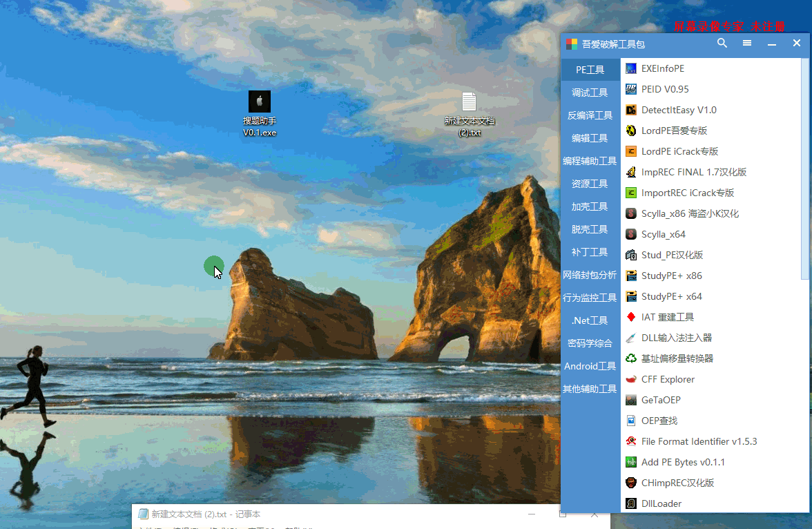Image resolution: width=812 pixels, height=529 pixels.
Task: Click the tool list vertical scrollbar
Action: (x=804, y=169)
